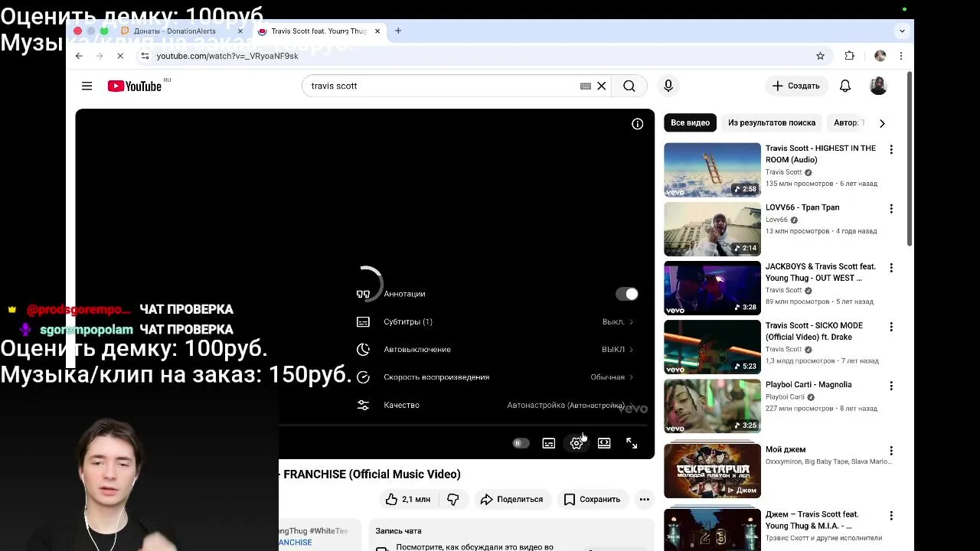Open title Джем – Travis Scott feat. Young Thug
This screenshot has width=980, height=551.
(x=812, y=520)
